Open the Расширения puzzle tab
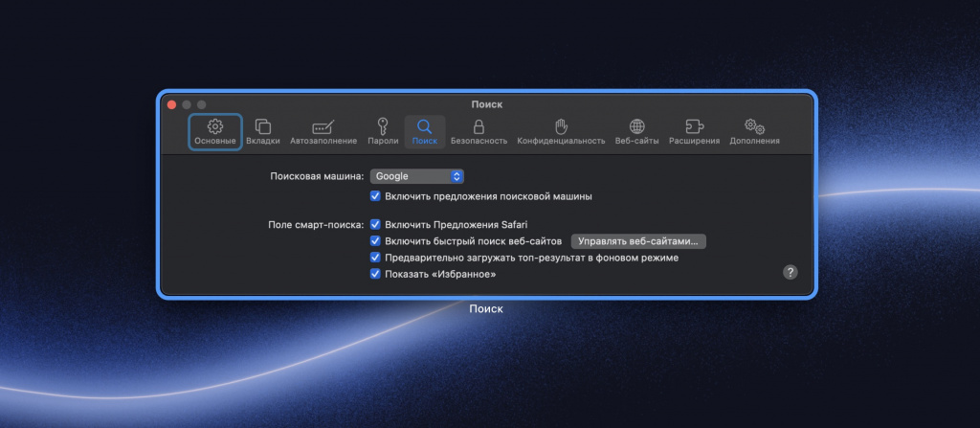This screenshot has height=428, width=980. coord(694,132)
